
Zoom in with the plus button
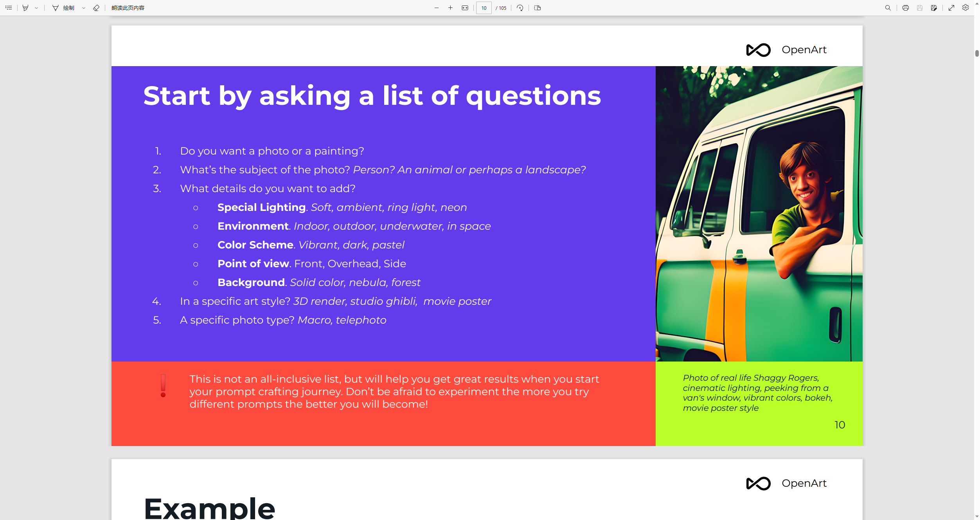[x=451, y=8]
